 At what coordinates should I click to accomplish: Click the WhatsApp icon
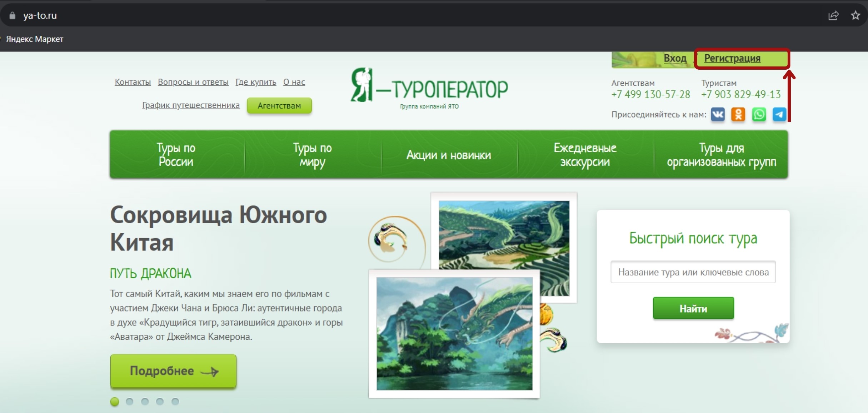tap(759, 115)
